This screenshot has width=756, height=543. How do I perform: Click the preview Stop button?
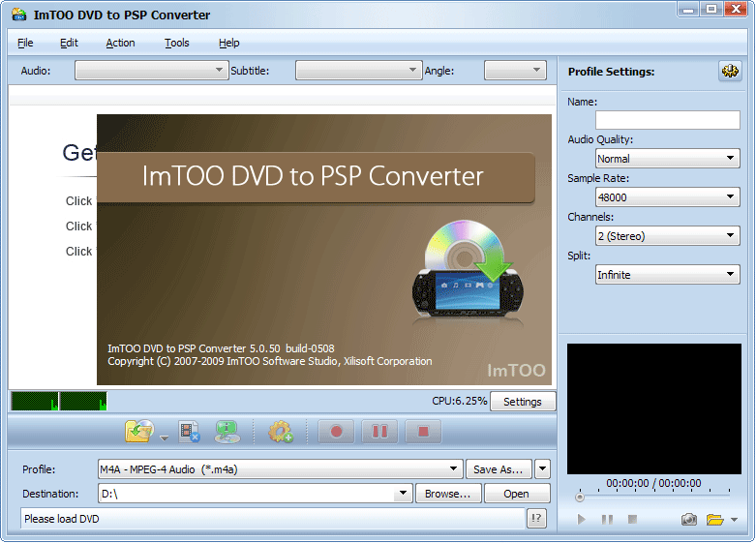(x=632, y=520)
